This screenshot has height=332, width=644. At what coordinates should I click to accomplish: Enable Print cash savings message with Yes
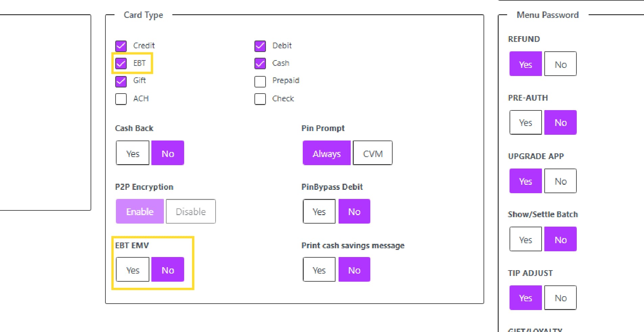pos(319,270)
